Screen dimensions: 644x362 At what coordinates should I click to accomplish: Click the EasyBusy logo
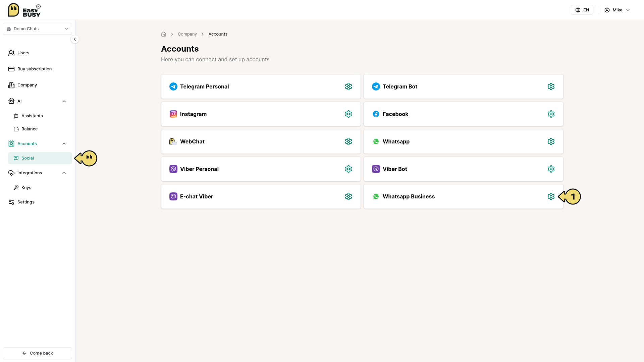coord(24,10)
